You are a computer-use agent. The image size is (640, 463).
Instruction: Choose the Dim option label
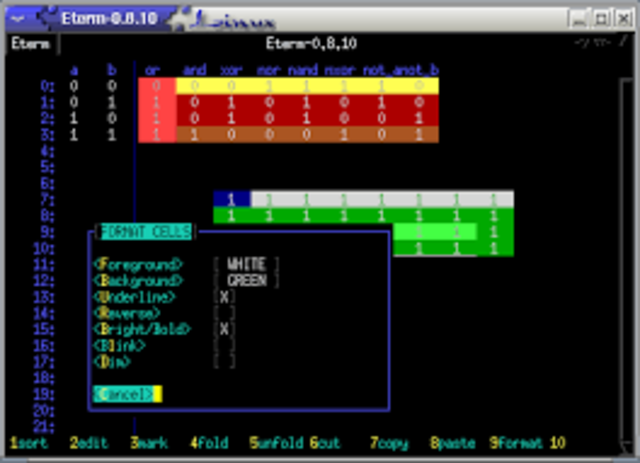click(112, 362)
